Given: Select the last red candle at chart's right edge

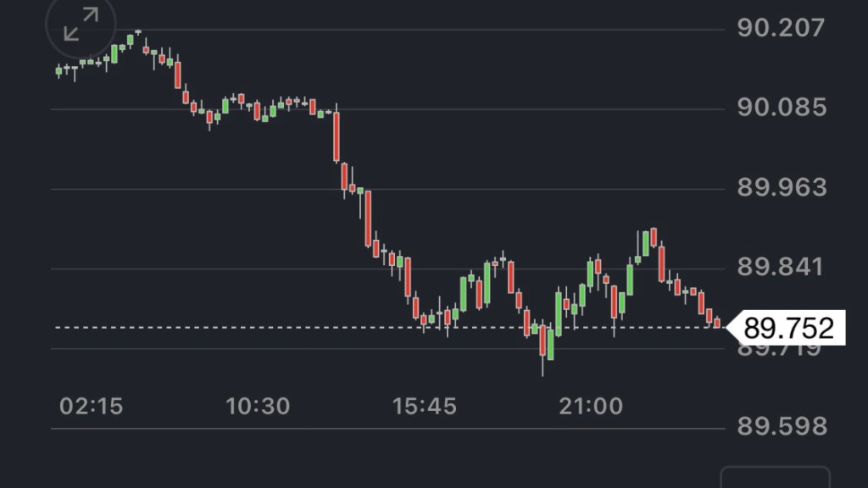Looking at the screenshot, I should click(717, 322).
